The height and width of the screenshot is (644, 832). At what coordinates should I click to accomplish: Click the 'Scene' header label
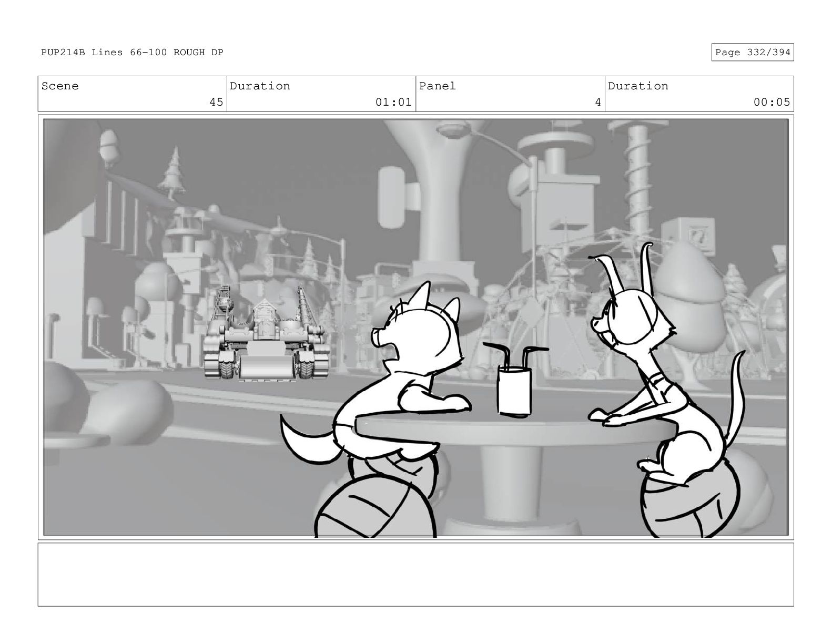[60, 86]
